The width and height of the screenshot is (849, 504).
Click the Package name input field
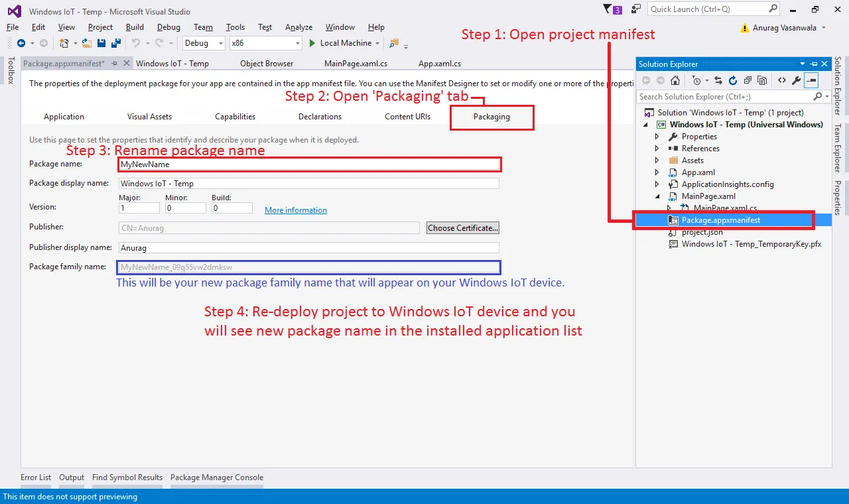(x=309, y=164)
